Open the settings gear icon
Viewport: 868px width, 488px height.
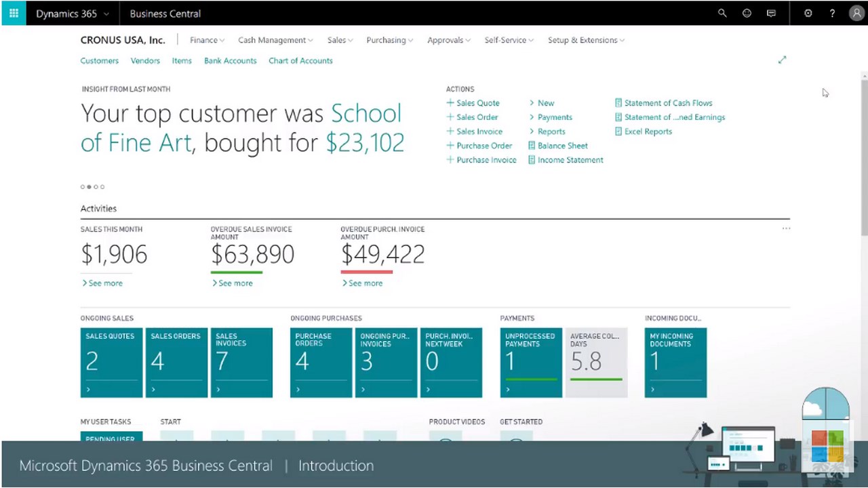pyautogui.click(x=808, y=13)
